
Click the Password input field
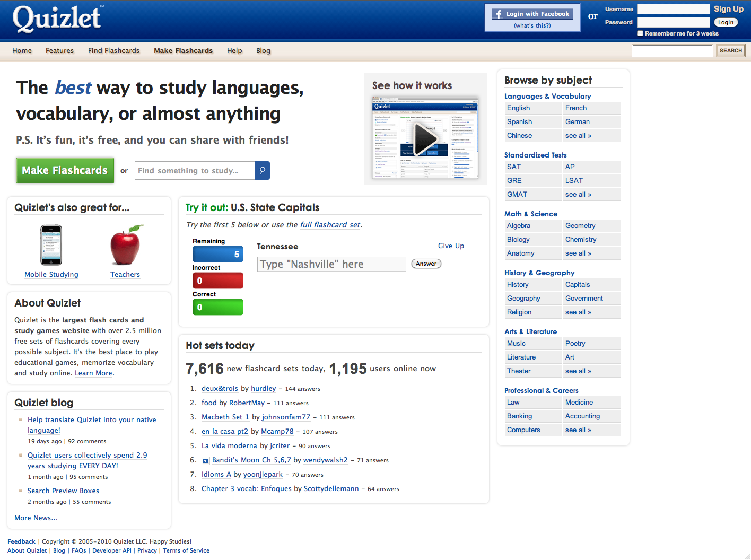coord(673,22)
